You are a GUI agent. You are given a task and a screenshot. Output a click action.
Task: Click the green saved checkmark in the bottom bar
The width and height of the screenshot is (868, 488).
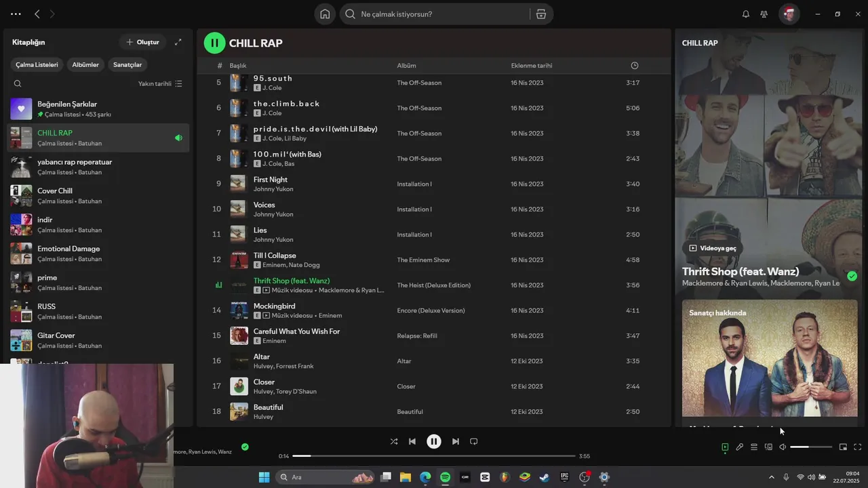pos(245,447)
